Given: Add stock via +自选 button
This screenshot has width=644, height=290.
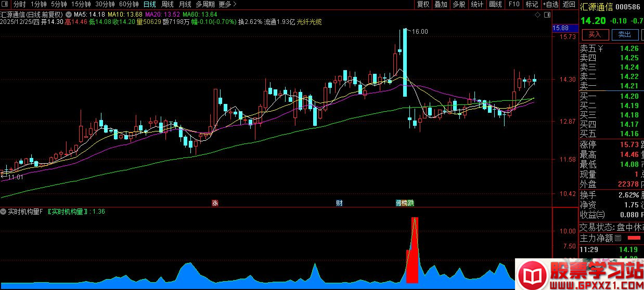Looking at the screenshot, I should (x=550, y=4).
